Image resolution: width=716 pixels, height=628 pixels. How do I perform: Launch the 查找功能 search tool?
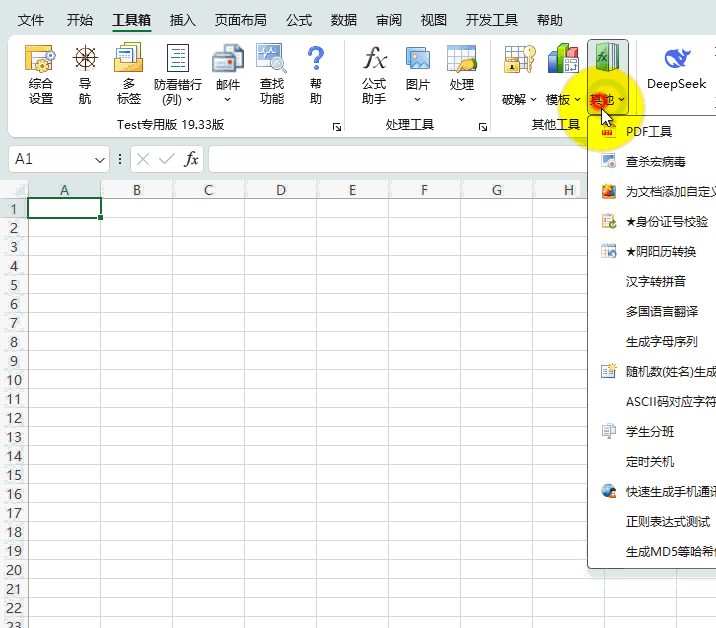(271, 74)
